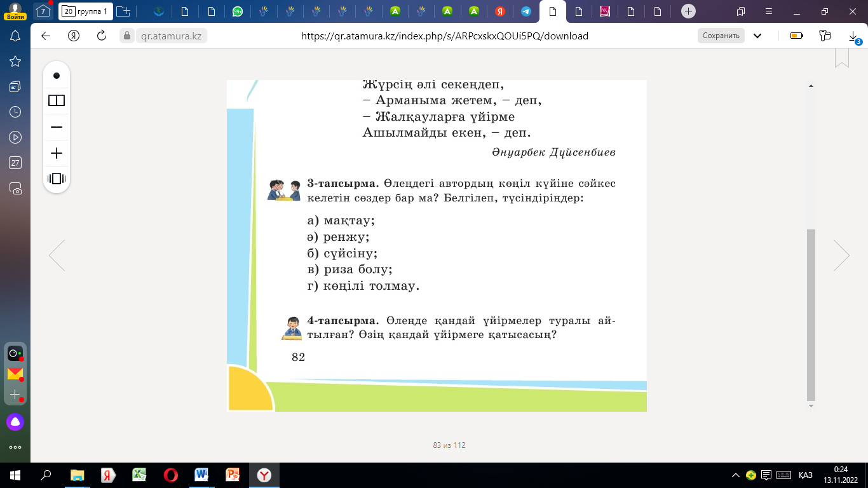Open the notifications bell in the sidebar
This screenshot has width=868, height=488.
coord(15,36)
